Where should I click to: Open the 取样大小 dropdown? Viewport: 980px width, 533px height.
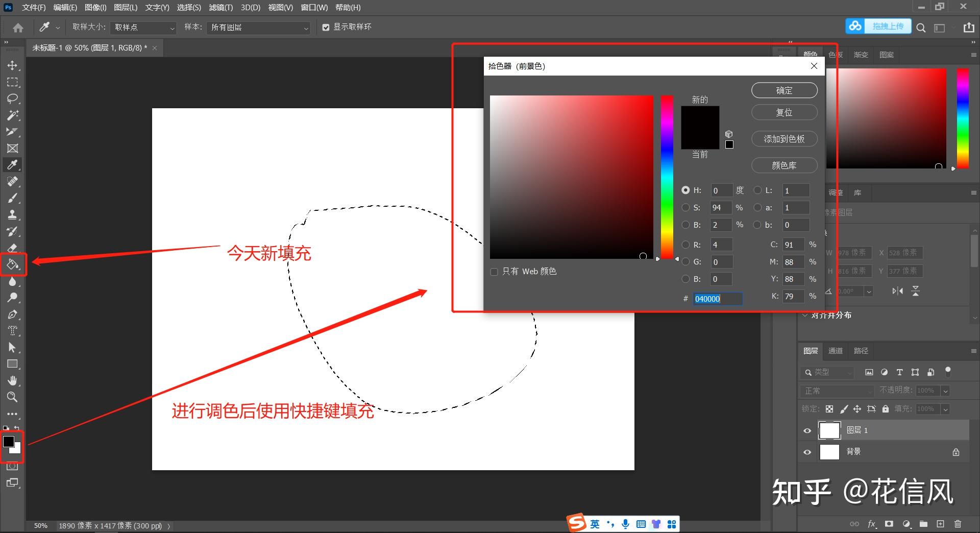tap(143, 28)
